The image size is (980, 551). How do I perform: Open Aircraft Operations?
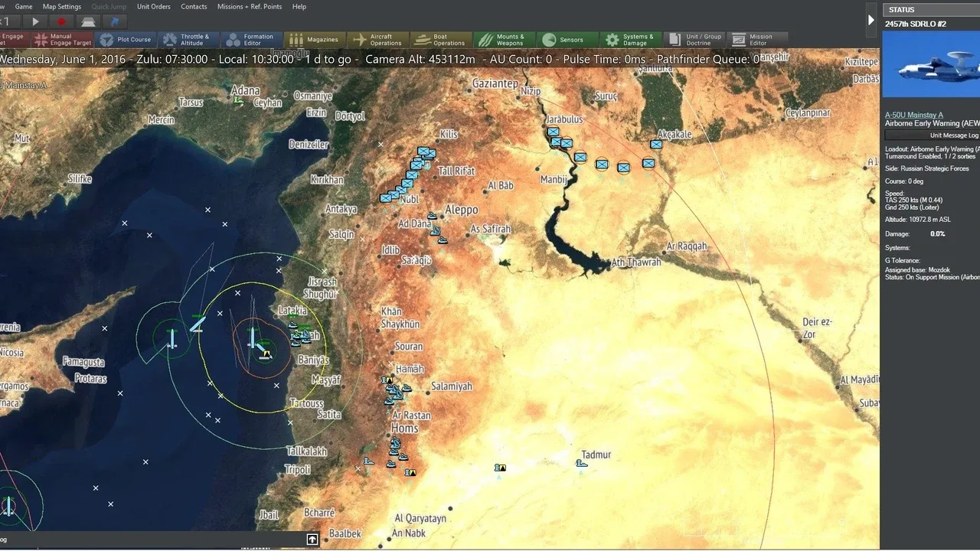pos(377,40)
